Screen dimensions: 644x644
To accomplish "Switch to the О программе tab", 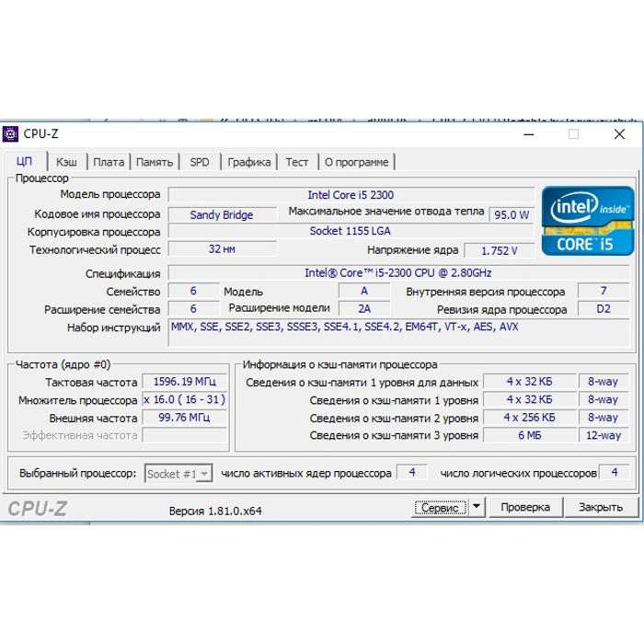I will click(x=357, y=162).
